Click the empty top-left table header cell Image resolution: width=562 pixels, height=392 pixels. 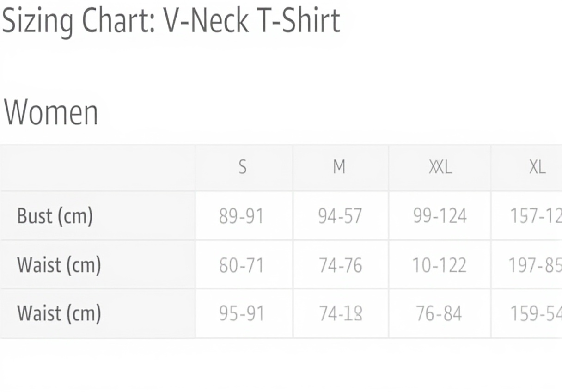[x=98, y=167]
